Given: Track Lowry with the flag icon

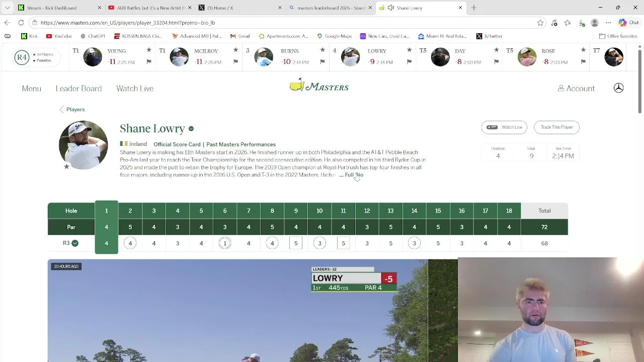Looking at the screenshot, I should coord(409,62).
